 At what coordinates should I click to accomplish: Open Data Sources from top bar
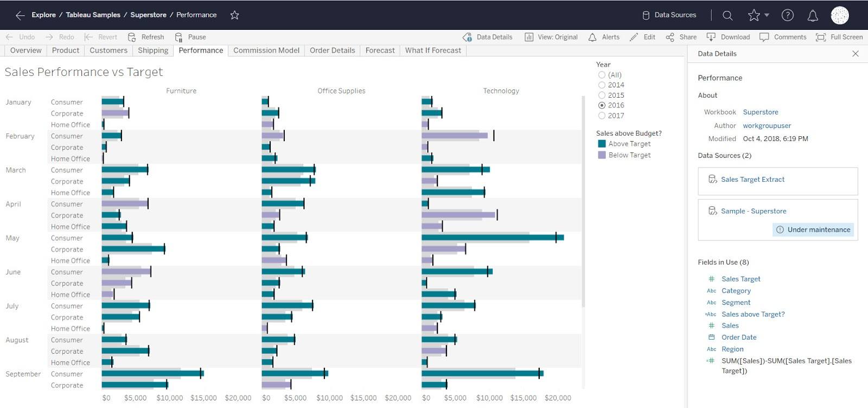point(669,15)
